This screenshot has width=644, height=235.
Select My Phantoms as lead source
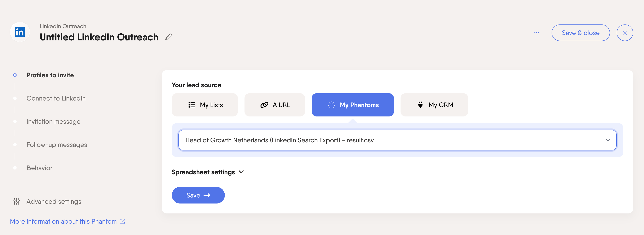click(352, 105)
